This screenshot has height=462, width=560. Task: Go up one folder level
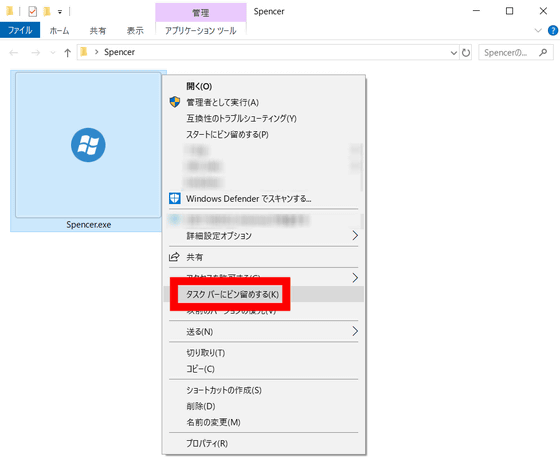coord(67,53)
